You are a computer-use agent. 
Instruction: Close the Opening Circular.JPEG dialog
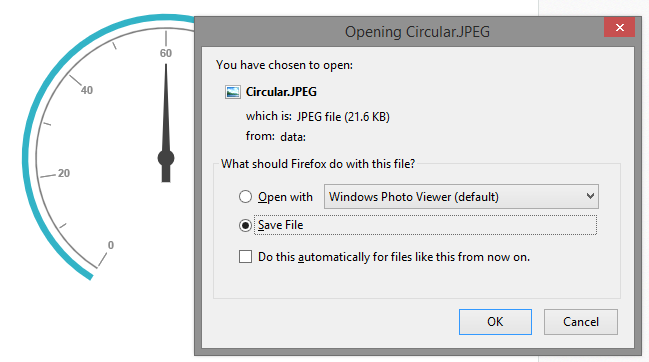(x=619, y=27)
